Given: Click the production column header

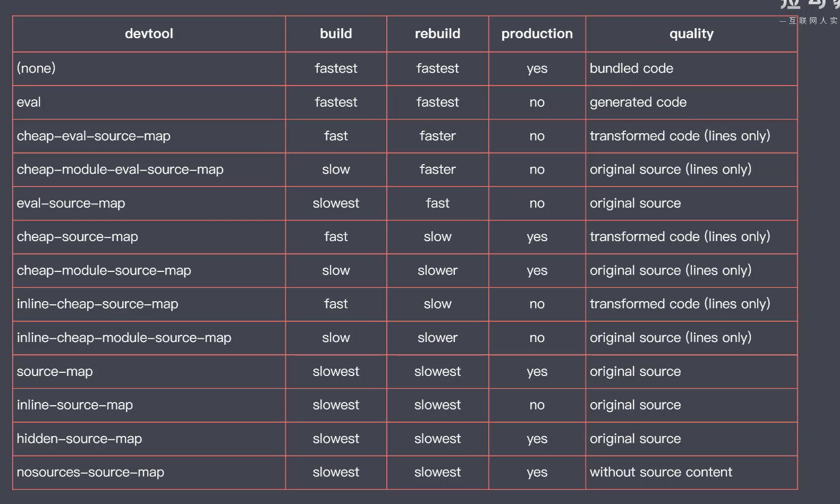Looking at the screenshot, I should click(537, 34).
